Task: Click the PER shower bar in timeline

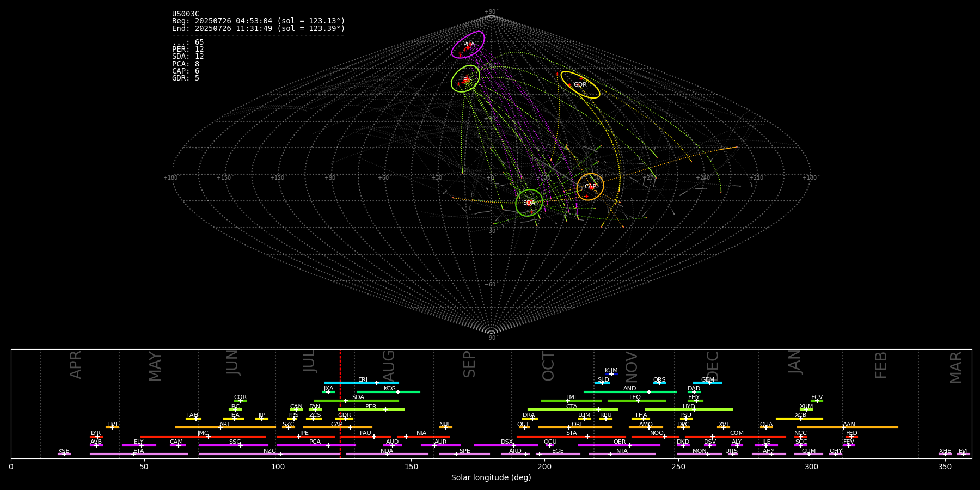Action: (x=371, y=409)
